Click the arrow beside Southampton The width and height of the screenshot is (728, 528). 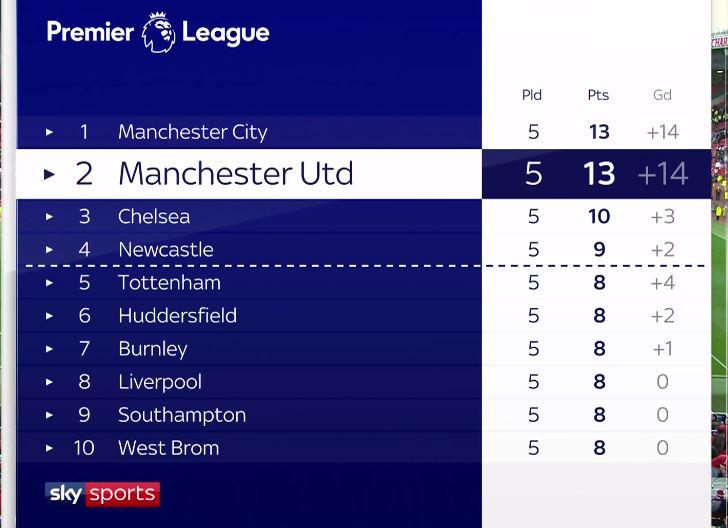[x=49, y=415]
